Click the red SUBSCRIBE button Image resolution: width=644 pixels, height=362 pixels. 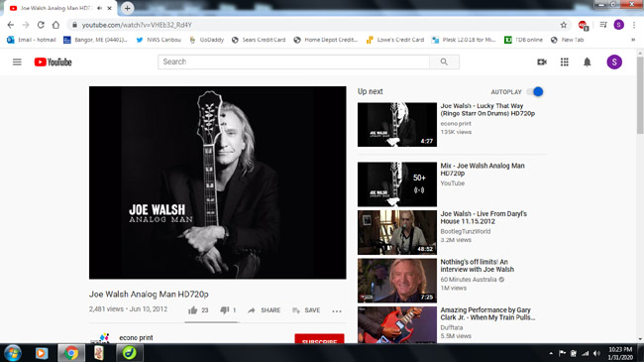pos(319,338)
